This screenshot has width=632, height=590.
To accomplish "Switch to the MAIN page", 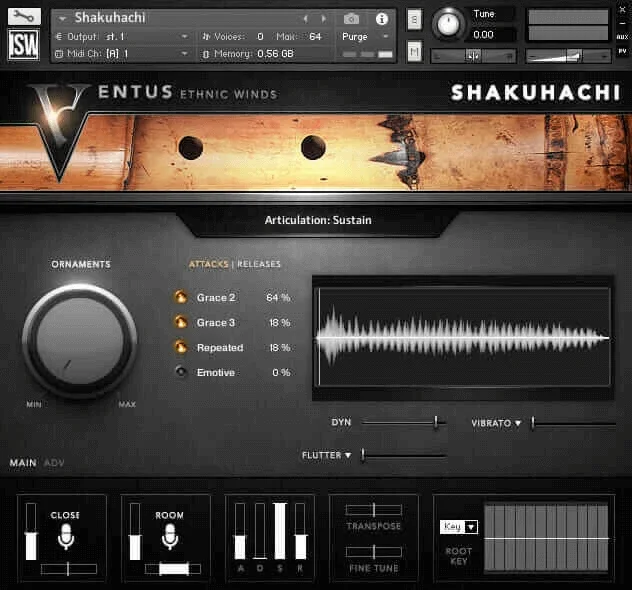I will click(x=23, y=463).
